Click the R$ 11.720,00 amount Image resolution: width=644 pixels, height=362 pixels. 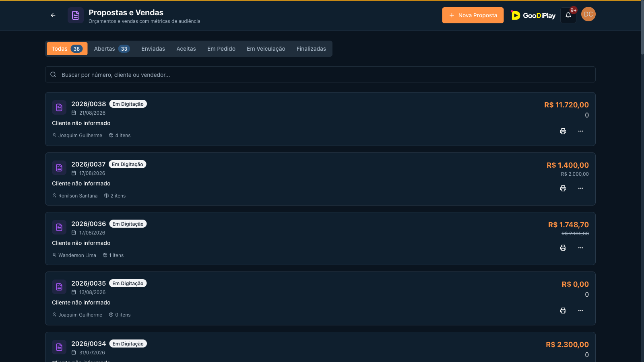tap(566, 105)
